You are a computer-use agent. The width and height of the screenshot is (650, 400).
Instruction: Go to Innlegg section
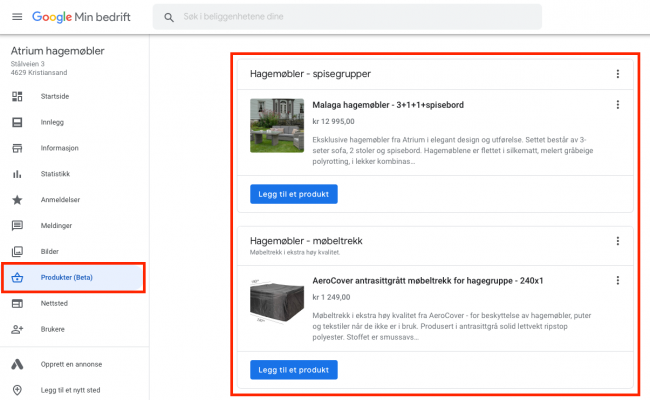tap(52, 122)
